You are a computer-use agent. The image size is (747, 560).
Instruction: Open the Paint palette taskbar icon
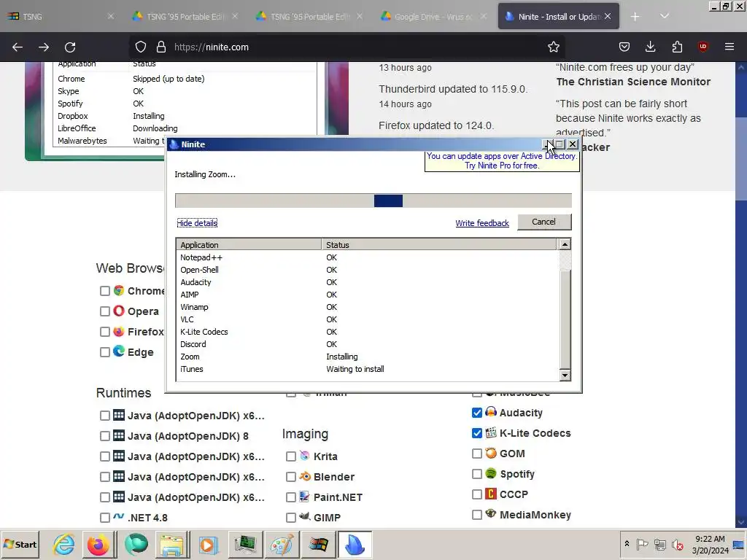coord(282,544)
